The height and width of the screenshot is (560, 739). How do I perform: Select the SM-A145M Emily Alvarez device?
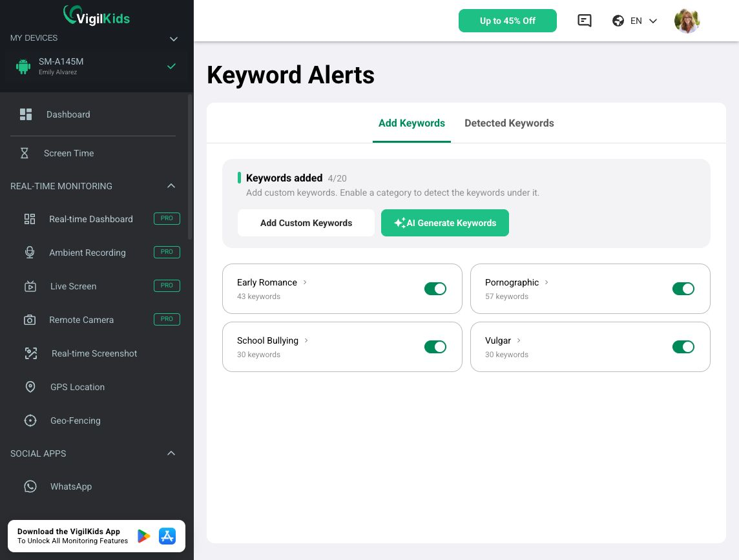click(96, 66)
